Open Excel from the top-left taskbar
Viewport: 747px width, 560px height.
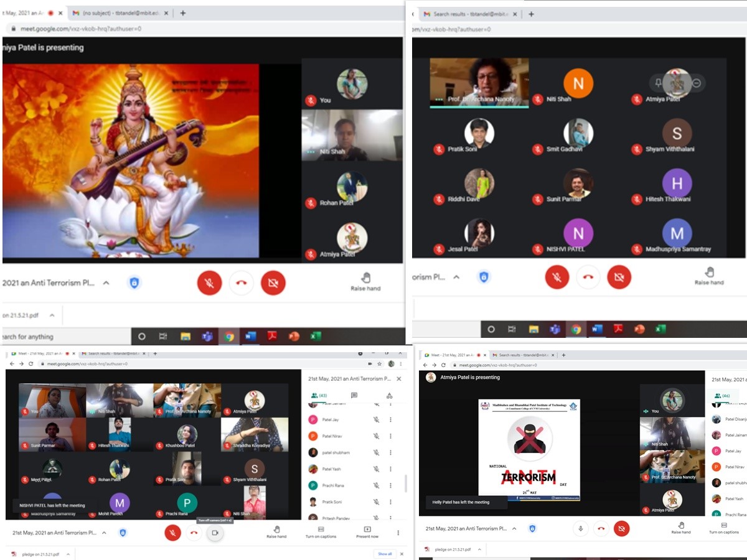pos(316,337)
